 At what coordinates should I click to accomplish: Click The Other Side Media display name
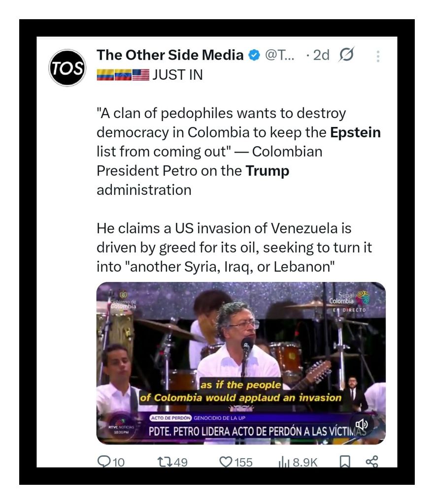(170, 55)
